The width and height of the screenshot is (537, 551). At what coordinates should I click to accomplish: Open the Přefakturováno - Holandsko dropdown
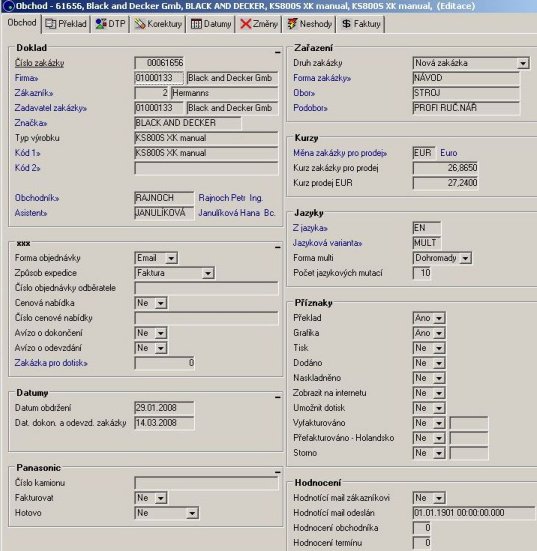[439, 438]
